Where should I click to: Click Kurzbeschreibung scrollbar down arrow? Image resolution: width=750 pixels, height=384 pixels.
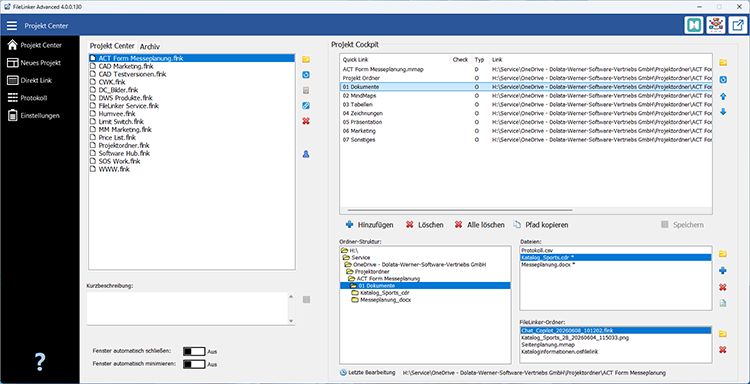(291, 320)
